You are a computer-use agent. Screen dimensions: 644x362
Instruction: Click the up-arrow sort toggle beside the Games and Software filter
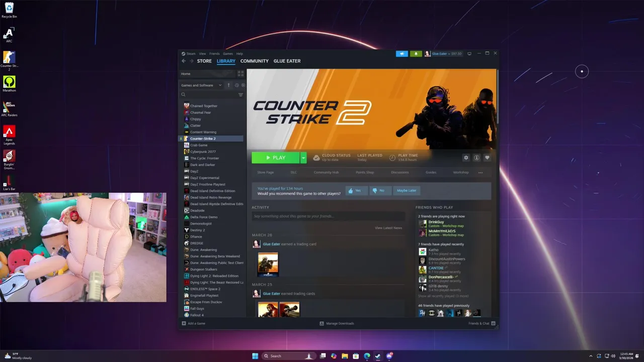228,85
